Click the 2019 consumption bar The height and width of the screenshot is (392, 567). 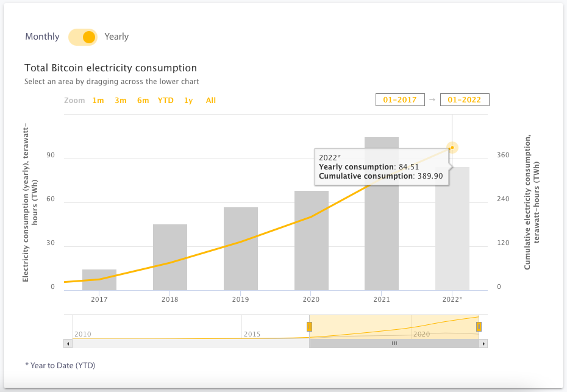[240, 249]
